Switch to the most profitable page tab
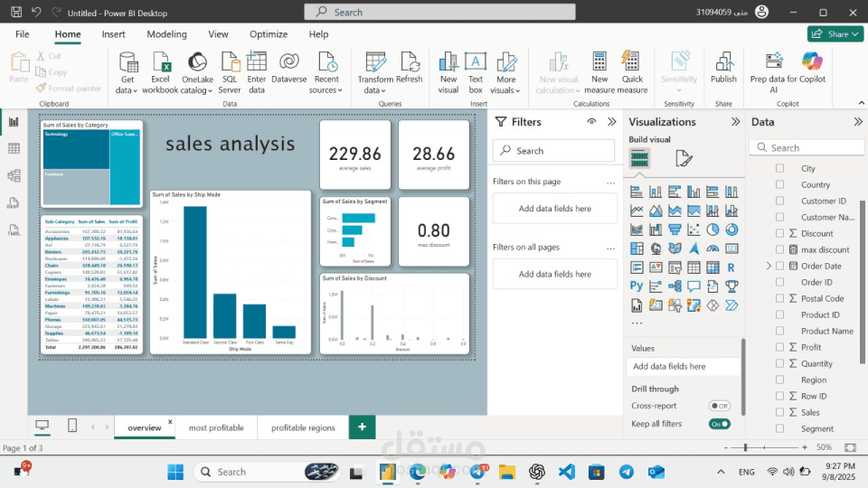 pos(215,427)
